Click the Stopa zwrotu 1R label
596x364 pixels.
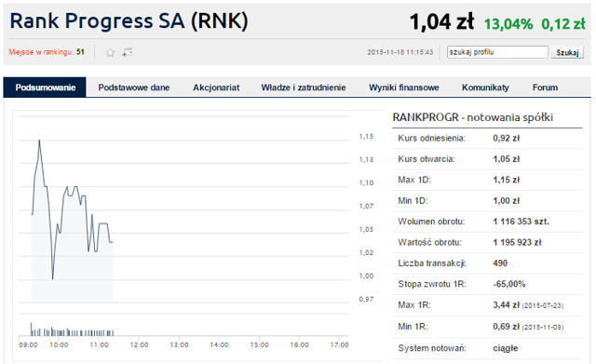432,284
